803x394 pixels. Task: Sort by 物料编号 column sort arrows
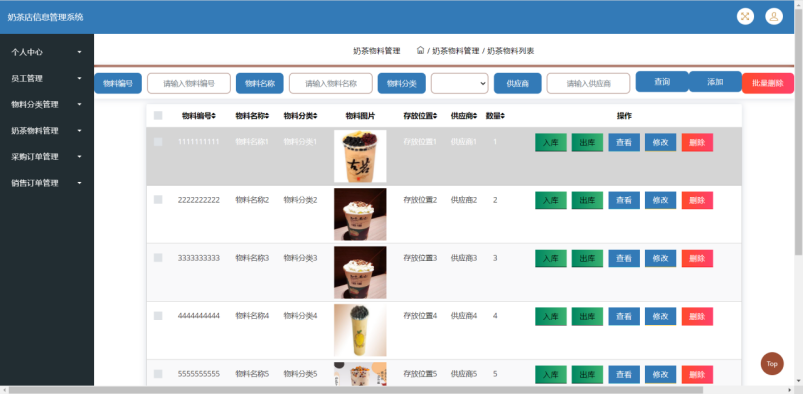click(214, 116)
